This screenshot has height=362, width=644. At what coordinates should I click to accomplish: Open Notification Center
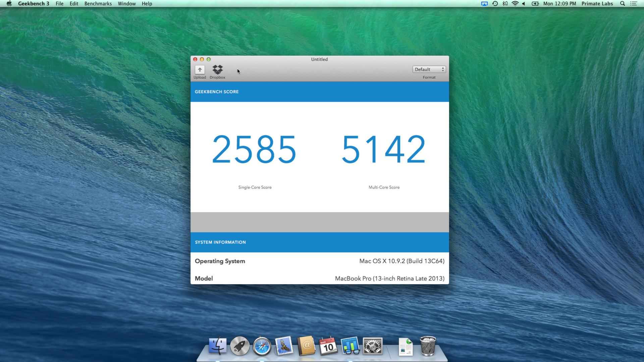click(x=634, y=4)
